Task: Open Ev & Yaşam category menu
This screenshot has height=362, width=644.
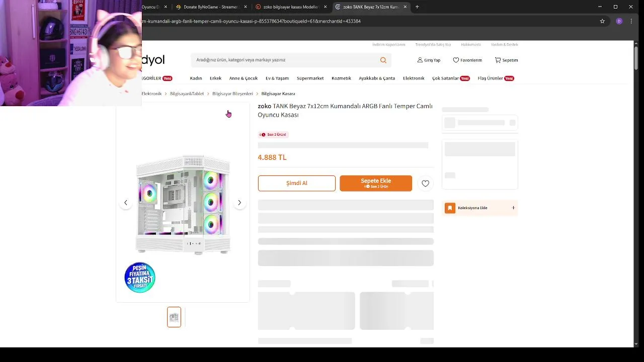Action: click(277, 78)
